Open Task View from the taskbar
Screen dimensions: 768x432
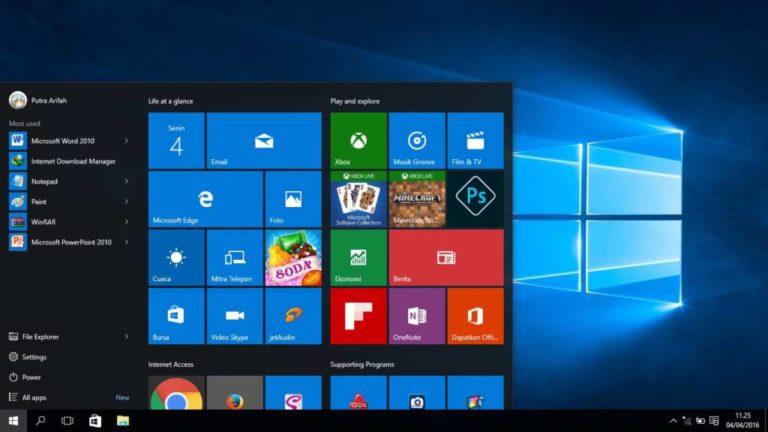68,421
